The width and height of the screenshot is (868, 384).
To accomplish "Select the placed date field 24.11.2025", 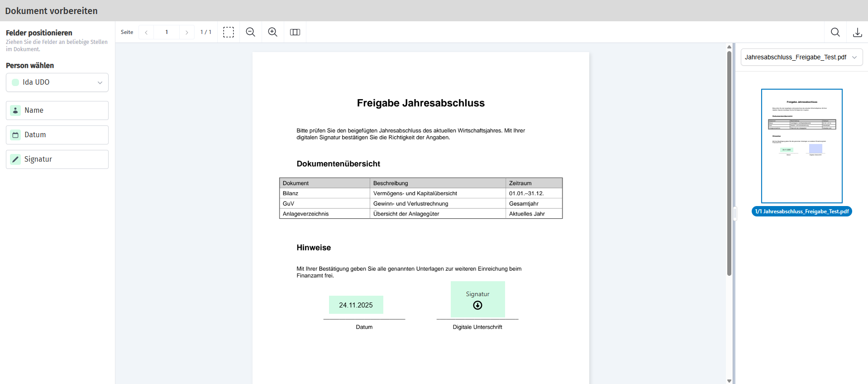I will click(x=356, y=305).
